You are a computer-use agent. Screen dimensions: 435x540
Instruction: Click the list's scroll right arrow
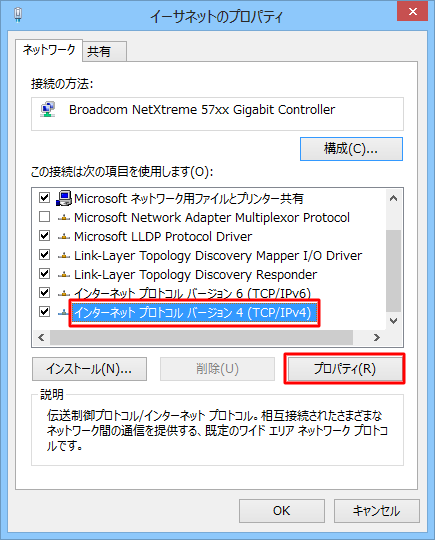pos(377,338)
